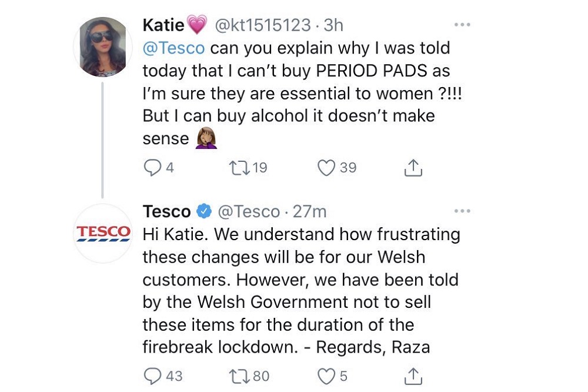Click Tesco's blue verified badge

click(205, 211)
